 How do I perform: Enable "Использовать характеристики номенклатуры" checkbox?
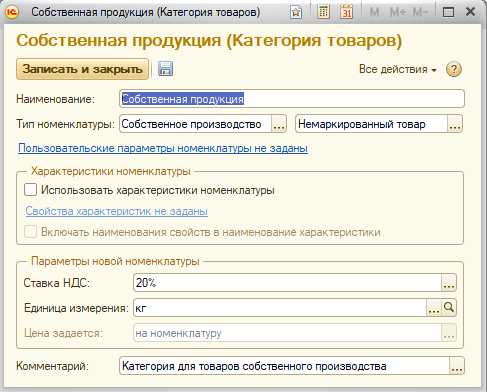30,190
